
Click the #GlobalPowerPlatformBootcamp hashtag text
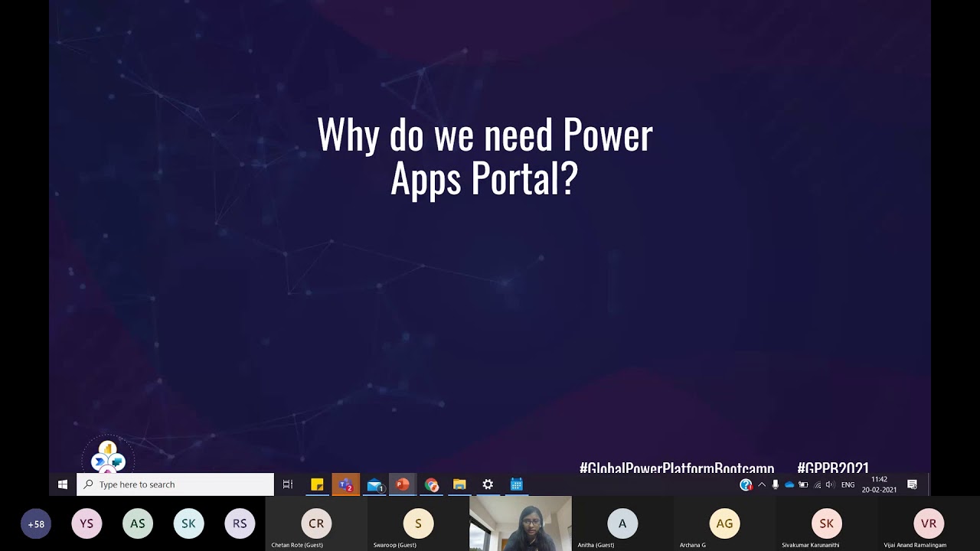coord(677,467)
